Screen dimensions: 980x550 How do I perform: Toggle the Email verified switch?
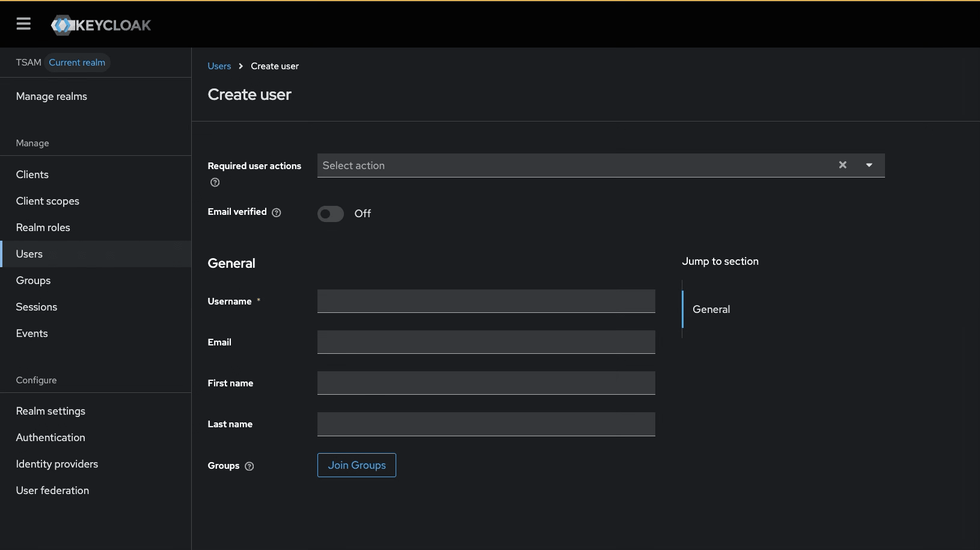(x=331, y=214)
